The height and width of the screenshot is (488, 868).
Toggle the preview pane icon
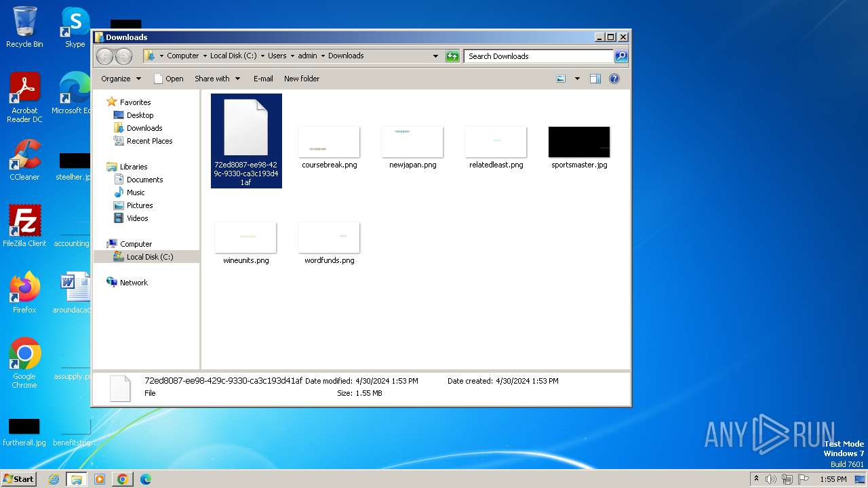[595, 79]
